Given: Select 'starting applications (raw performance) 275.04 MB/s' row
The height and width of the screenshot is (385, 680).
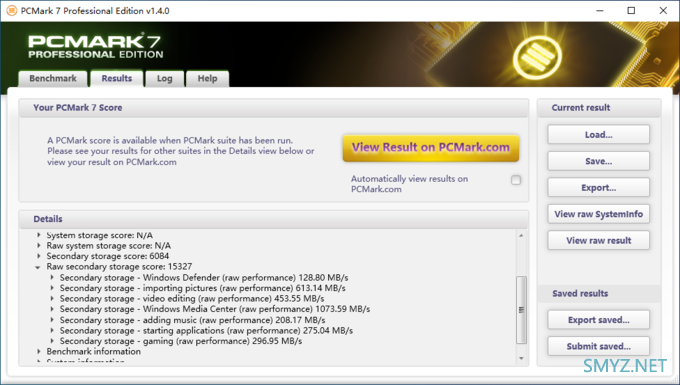Looking at the screenshot, I should (206, 330).
